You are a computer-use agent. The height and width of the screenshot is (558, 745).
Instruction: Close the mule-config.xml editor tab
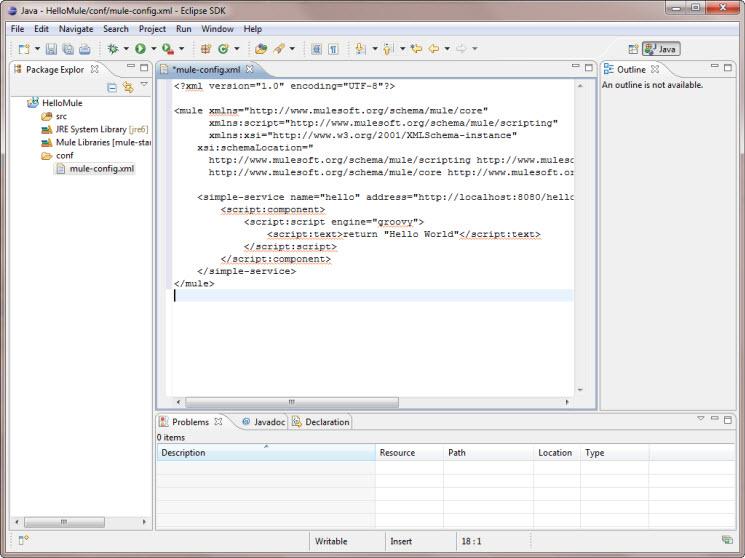[249, 69]
